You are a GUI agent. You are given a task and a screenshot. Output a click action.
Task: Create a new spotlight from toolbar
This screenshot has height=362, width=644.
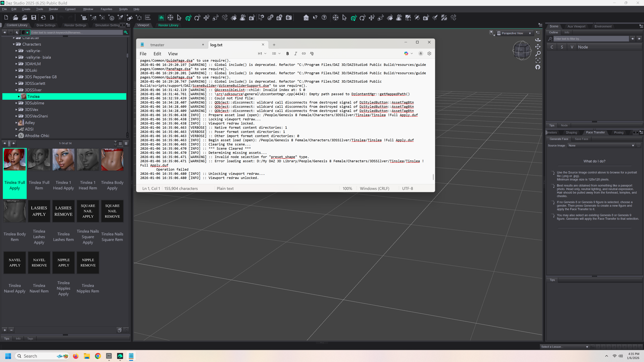(120, 17)
